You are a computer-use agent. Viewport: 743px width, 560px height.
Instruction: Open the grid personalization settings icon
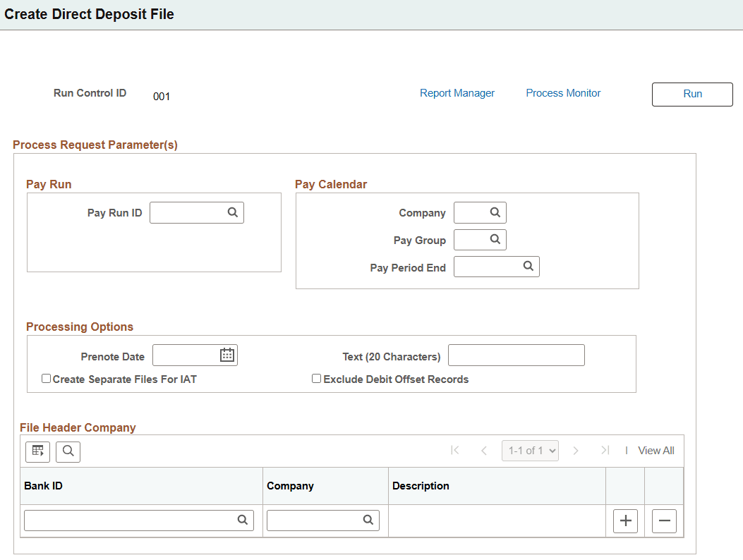click(37, 451)
